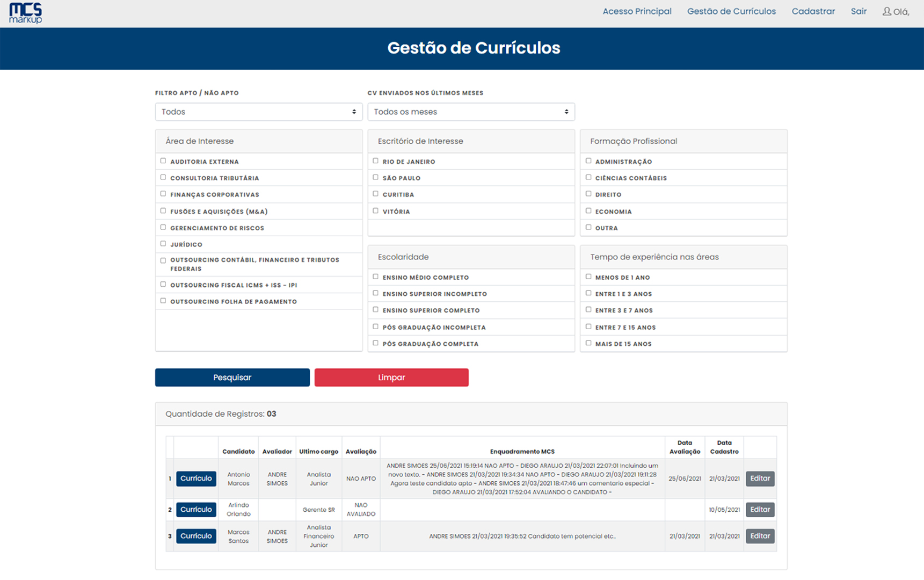Image resolution: width=924 pixels, height=580 pixels.
Task: Check Fusões e Aquisições (M&A)
Action: (x=163, y=211)
